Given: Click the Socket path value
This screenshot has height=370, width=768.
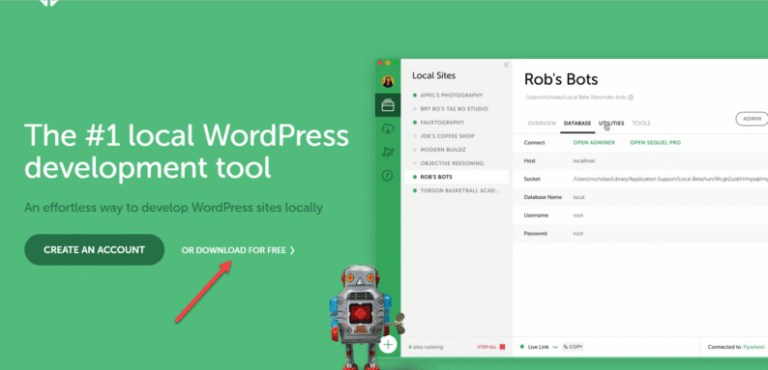Looking at the screenshot, I should [670, 179].
